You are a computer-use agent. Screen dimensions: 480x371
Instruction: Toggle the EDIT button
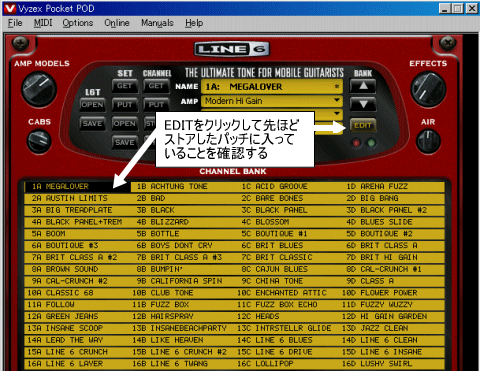coord(363,125)
